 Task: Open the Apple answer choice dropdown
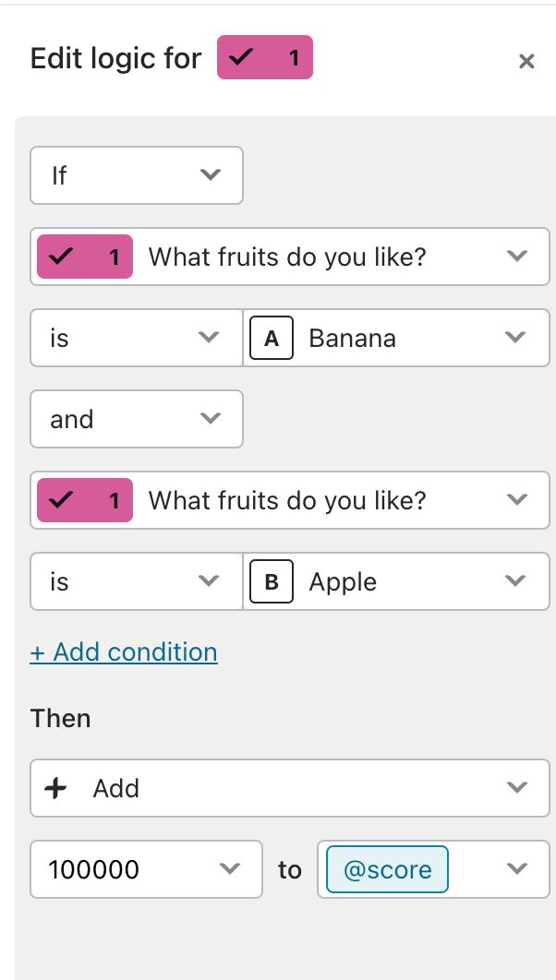(x=396, y=581)
